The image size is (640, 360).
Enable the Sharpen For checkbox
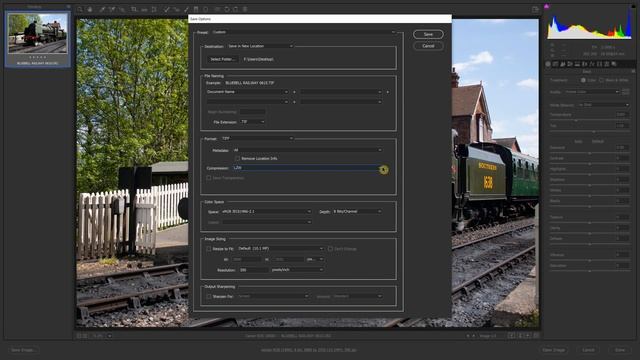point(209,296)
